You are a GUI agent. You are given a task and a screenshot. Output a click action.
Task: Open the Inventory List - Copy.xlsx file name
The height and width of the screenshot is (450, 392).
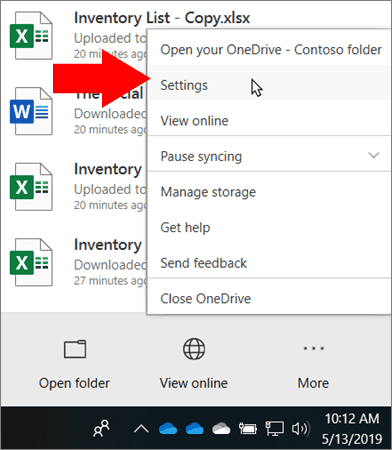(x=162, y=18)
